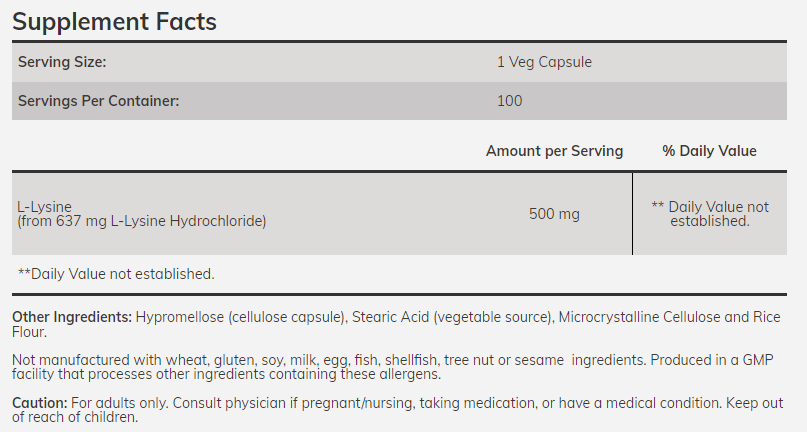Click the Supplement Facts heading
Viewport: 807px width, 432px height.
point(114,20)
